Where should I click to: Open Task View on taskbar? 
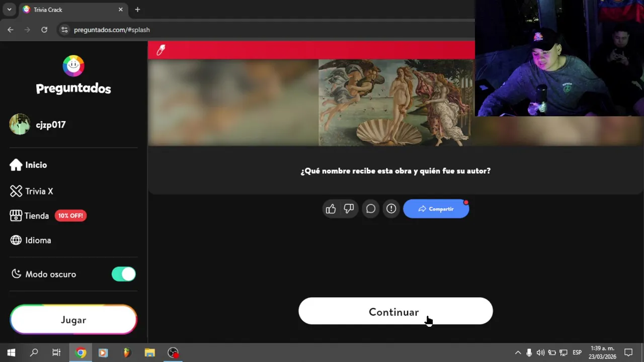pyautogui.click(x=56, y=352)
